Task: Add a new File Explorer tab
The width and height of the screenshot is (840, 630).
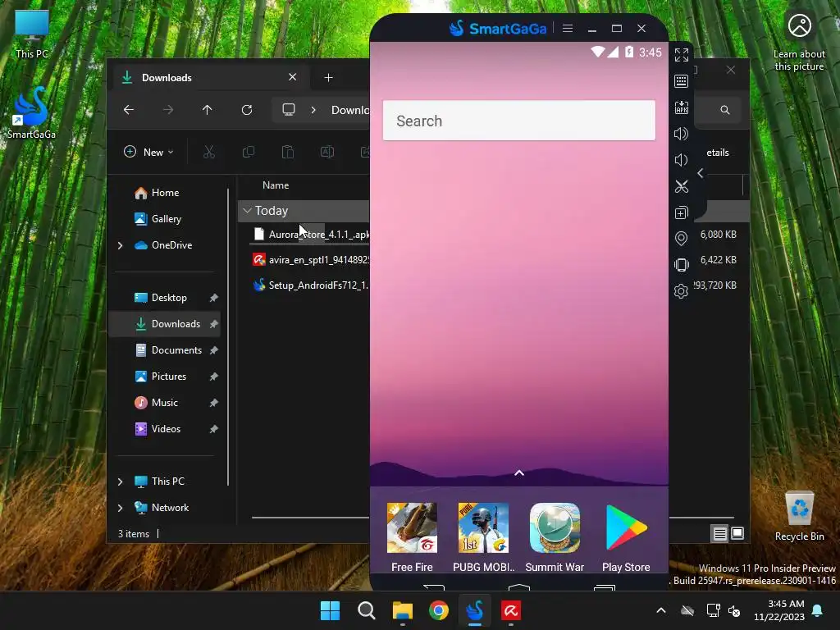Action: [328, 78]
